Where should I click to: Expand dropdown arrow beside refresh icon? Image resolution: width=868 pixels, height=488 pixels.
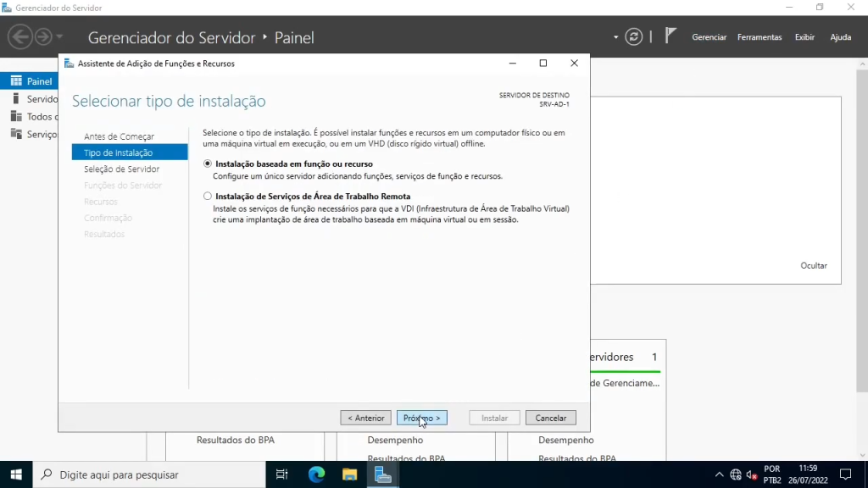[x=615, y=37]
